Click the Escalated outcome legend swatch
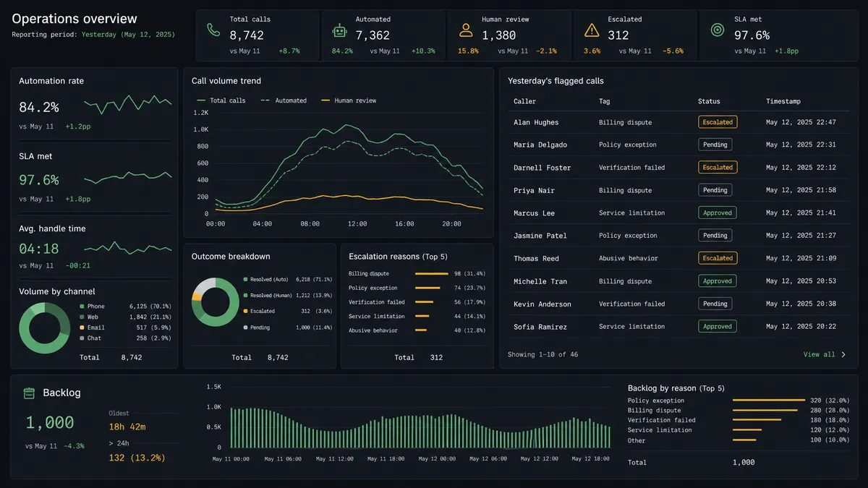The width and height of the screenshot is (868, 488). (246, 311)
